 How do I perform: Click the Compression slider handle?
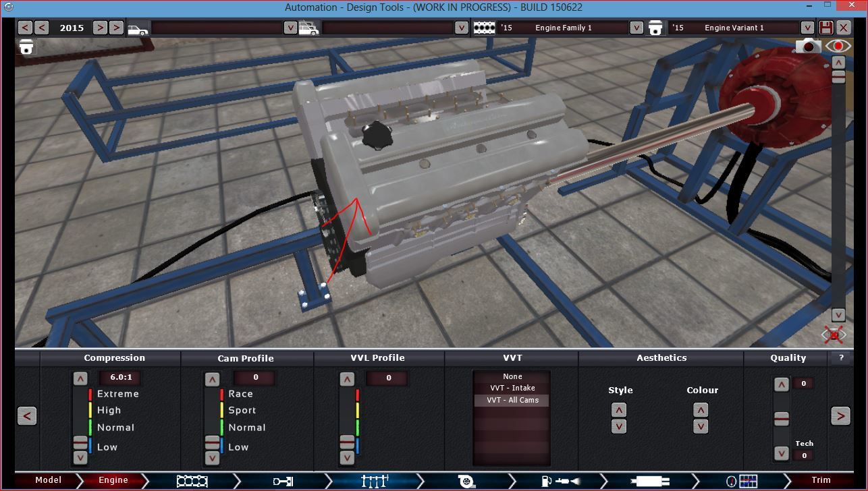80,443
